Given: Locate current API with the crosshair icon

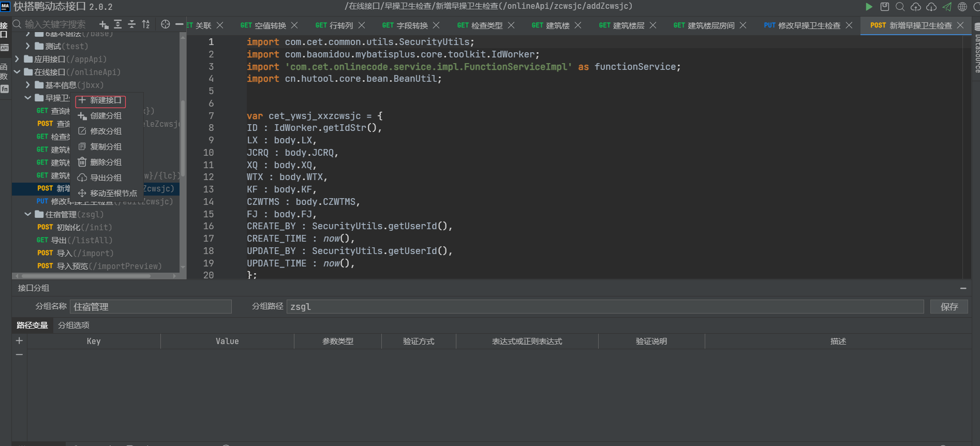Looking at the screenshot, I should [165, 24].
